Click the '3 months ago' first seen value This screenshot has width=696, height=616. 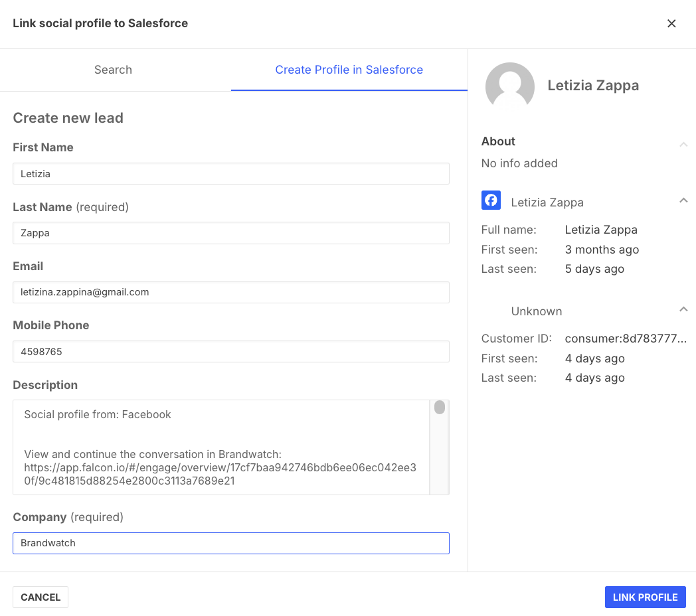[x=602, y=250]
